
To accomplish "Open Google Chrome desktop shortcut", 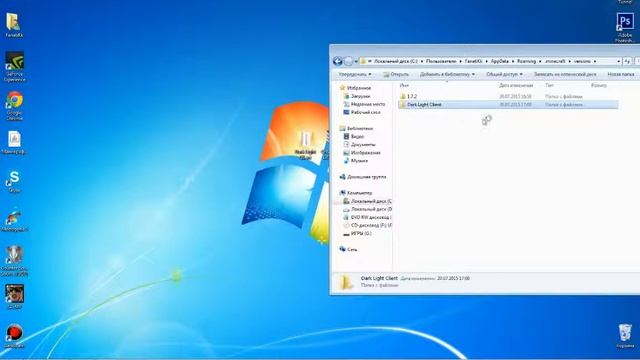I will point(14,105).
